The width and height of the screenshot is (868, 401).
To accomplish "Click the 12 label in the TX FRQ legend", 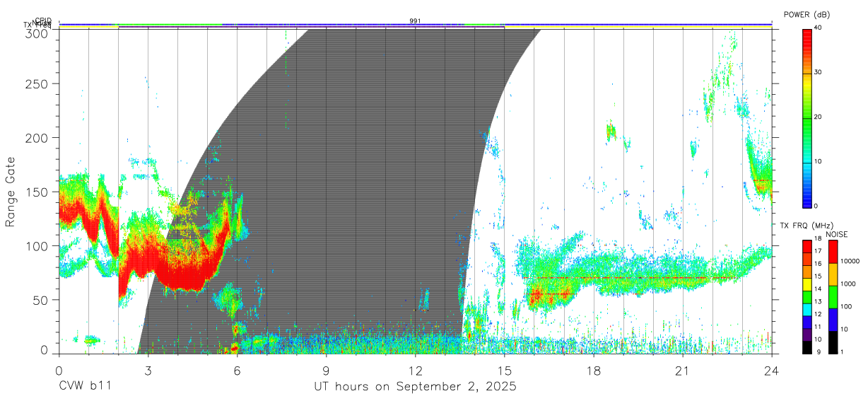I will [x=819, y=315].
